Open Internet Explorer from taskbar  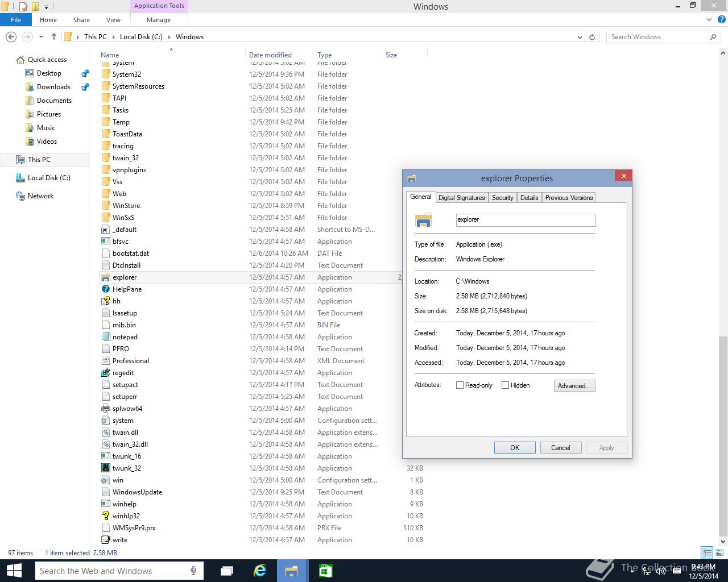click(260, 571)
